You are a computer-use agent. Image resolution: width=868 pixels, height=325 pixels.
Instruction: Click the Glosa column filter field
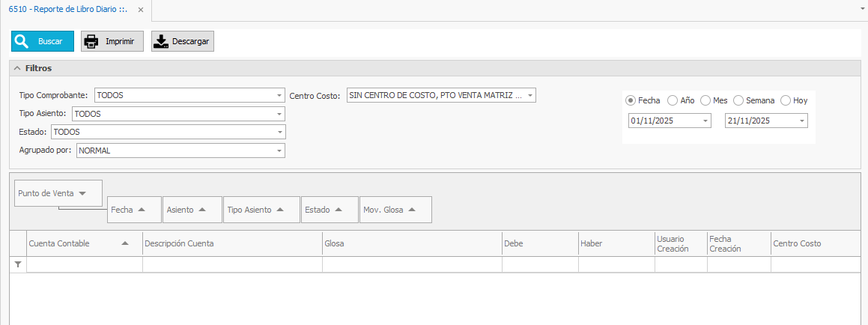click(x=412, y=264)
